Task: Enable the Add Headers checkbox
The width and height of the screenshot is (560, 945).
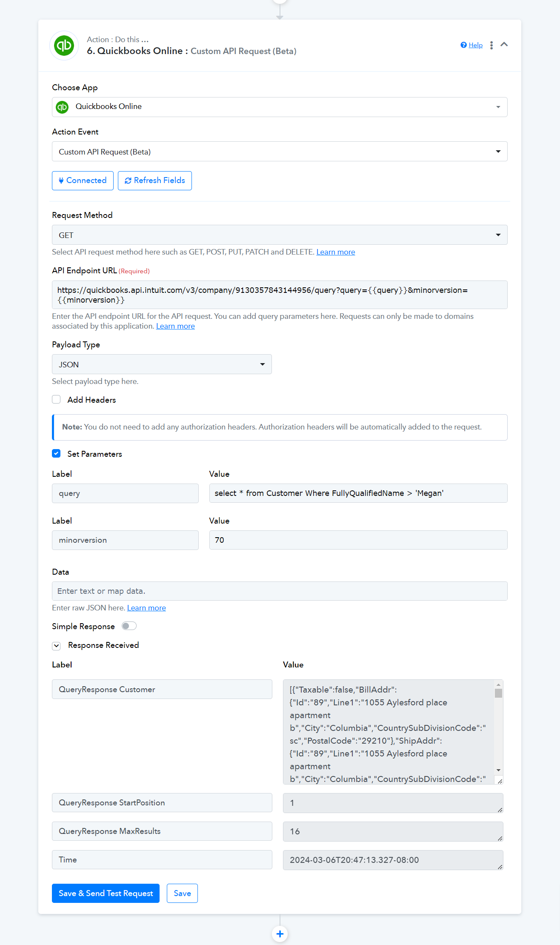Action: [x=56, y=399]
